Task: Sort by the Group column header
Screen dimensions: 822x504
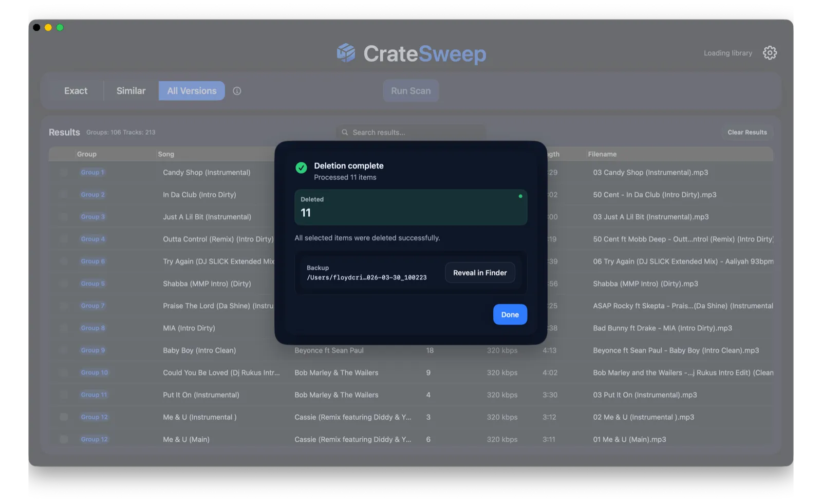Action: (87, 154)
